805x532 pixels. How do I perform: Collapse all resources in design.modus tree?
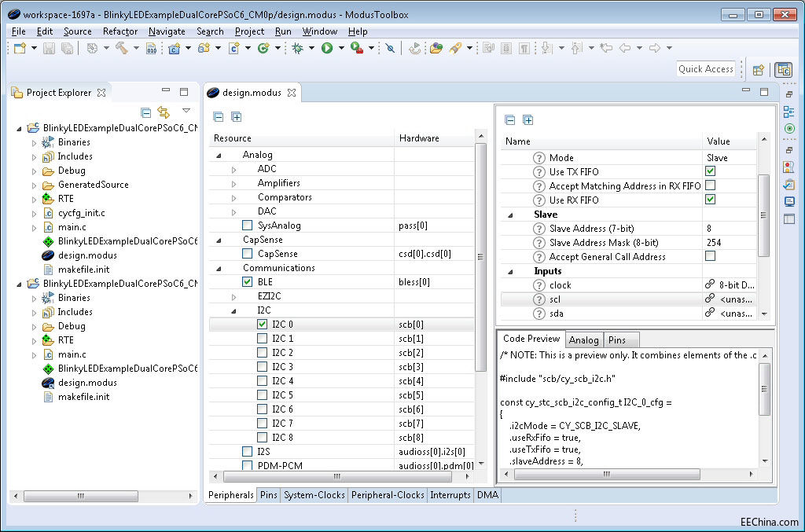tap(219, 117)
